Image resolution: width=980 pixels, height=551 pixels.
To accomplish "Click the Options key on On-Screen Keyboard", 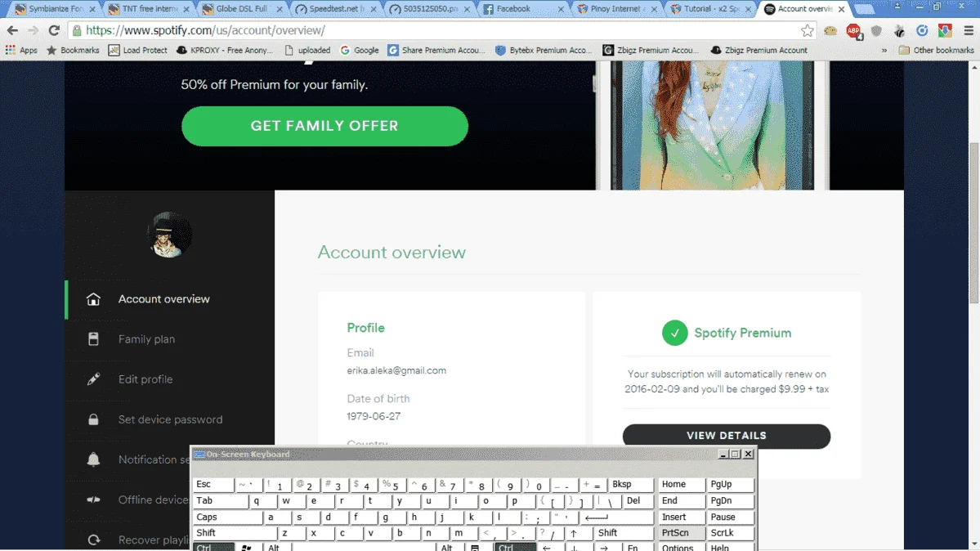I will coord(681,547).
